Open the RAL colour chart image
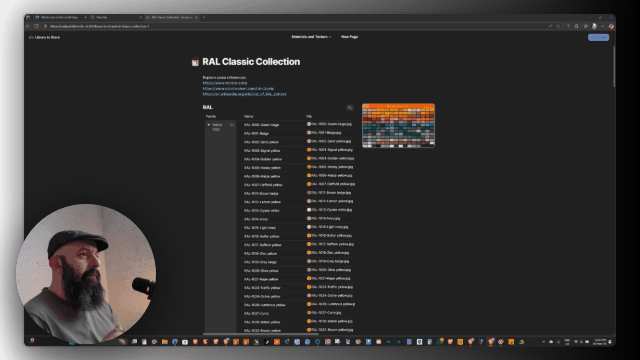 pos(398,126)
